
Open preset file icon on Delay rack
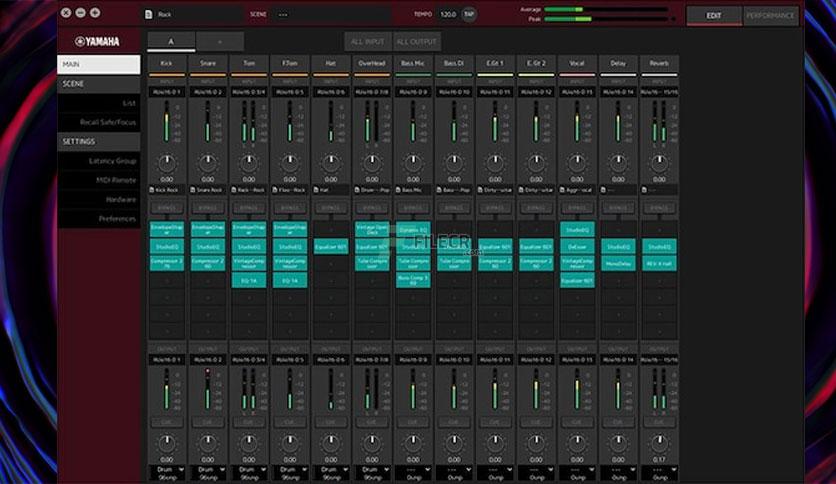point(604,190)
